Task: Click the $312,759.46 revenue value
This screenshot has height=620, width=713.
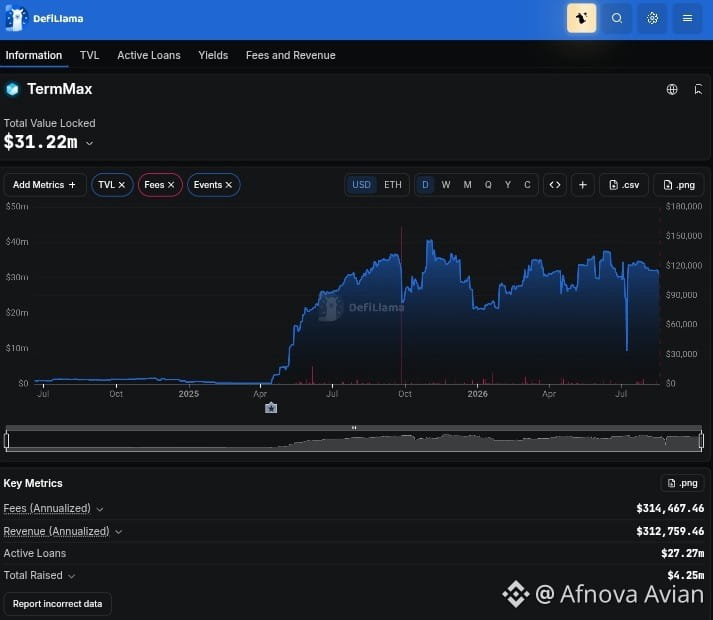Action: [x=670, y=531]
